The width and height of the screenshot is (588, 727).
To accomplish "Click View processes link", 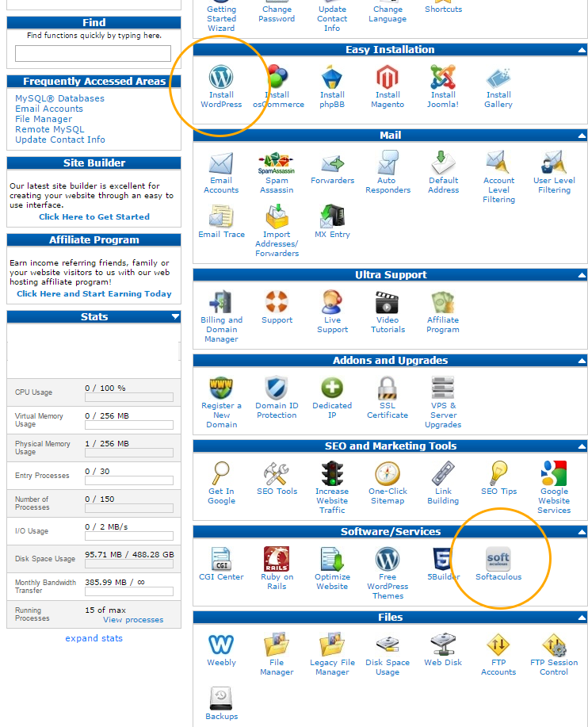I will [133, 620].
